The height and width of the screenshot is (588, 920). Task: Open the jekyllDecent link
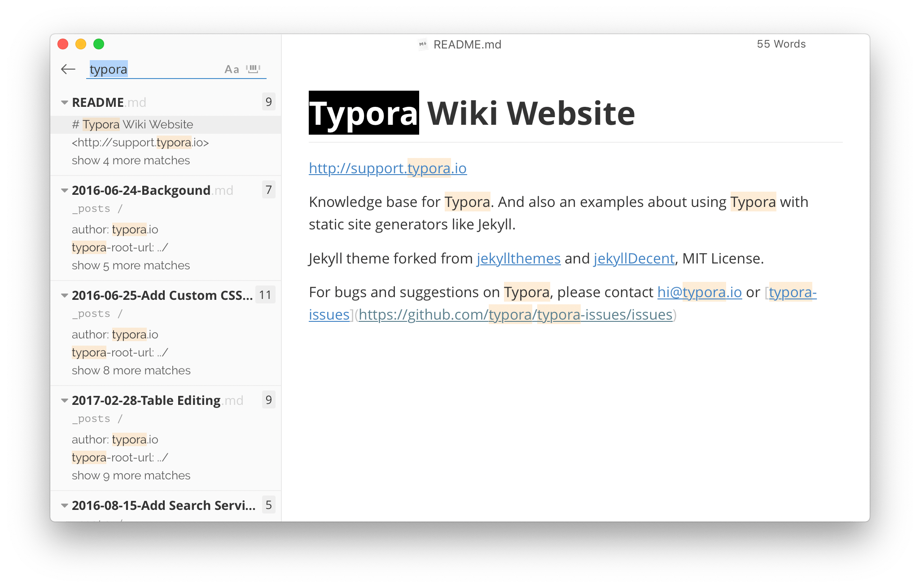tap(634, 259)
